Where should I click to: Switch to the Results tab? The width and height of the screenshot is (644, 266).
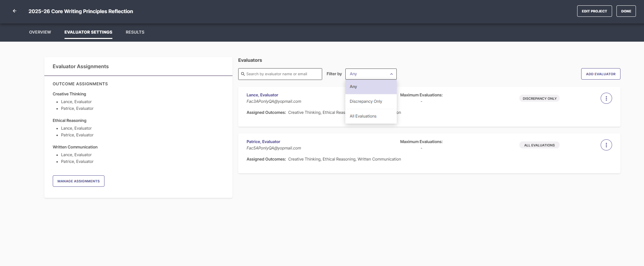point(135,32)
